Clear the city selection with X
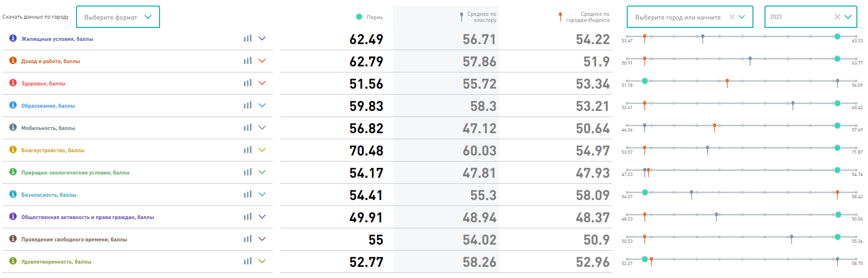 (732, 17)
